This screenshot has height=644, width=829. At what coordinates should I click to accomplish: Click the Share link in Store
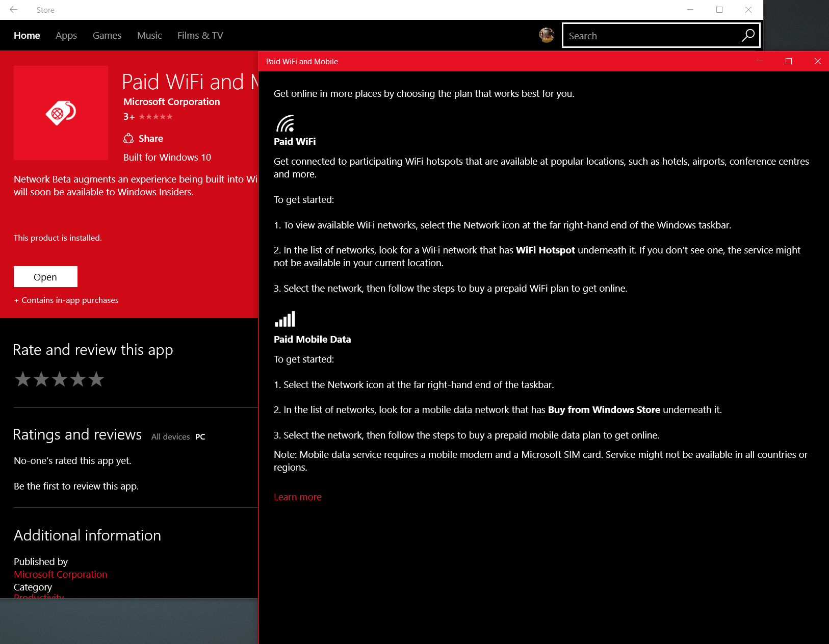pyautogui.click(x=151, y=138)
